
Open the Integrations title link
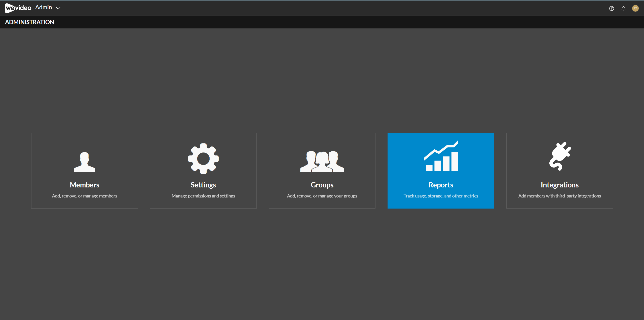560,185
